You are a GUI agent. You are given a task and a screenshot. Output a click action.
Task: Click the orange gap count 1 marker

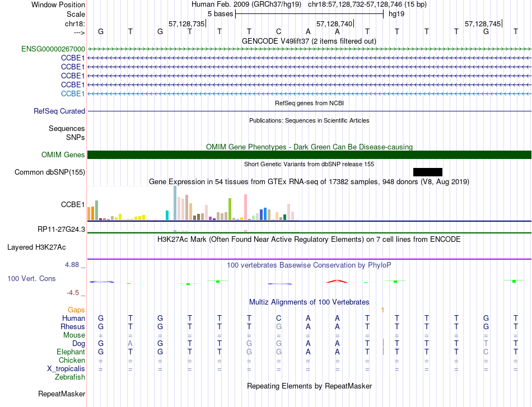[x=382, y=310]
